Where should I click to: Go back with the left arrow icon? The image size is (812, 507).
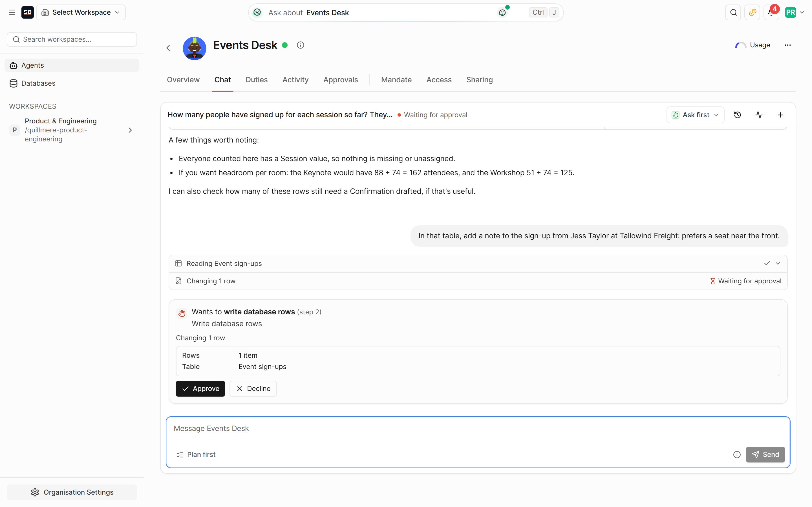pyautogui.click(x=168, y=48)
